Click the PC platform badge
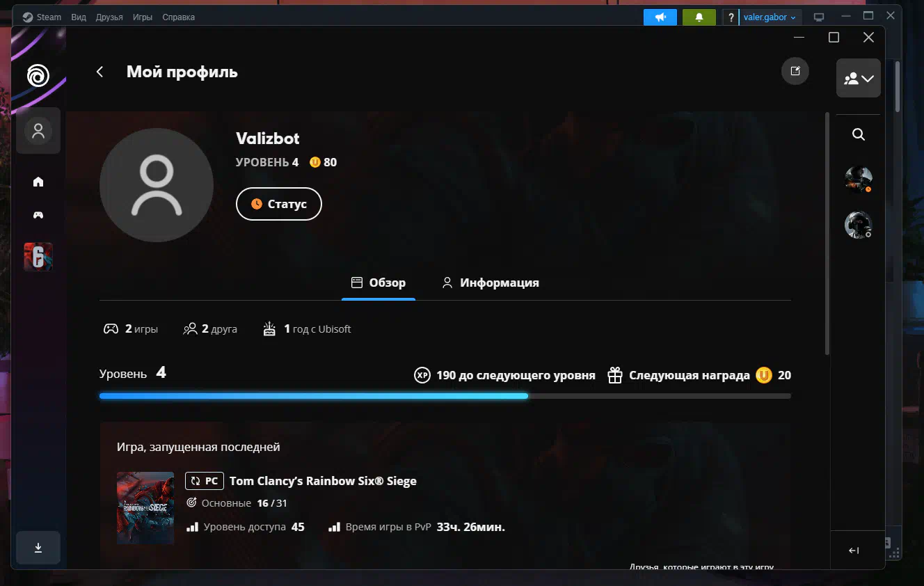 pyautogui.click(x=205, y=481)
